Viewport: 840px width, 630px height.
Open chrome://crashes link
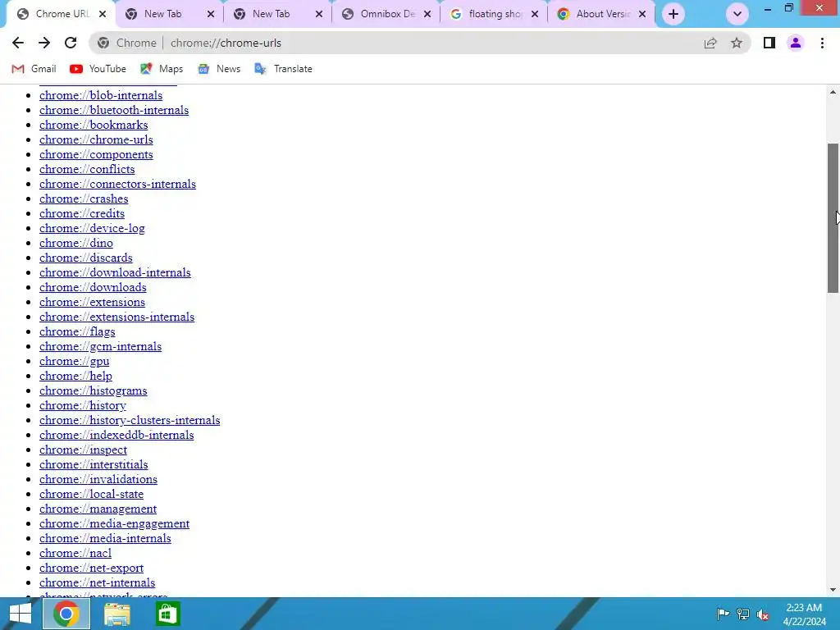(x=84, y=199)
